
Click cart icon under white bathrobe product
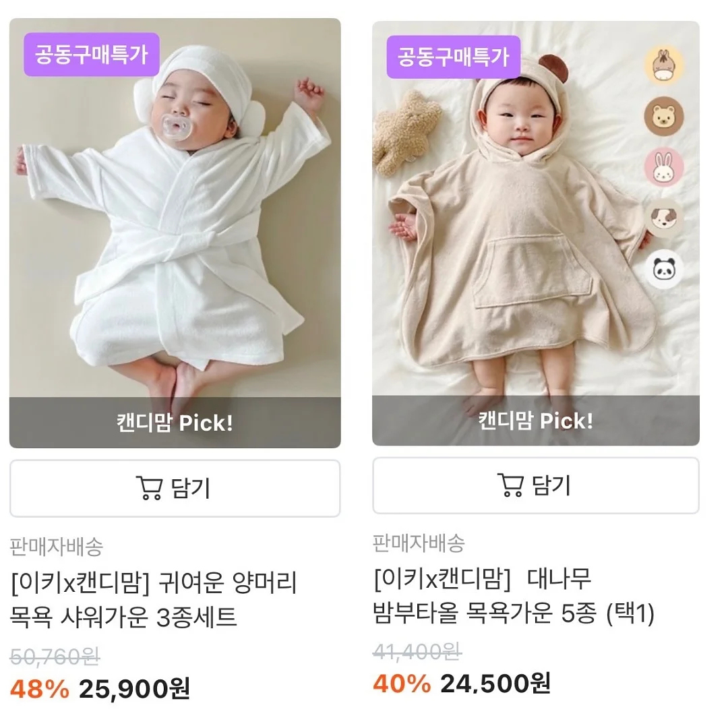[150, 488]
